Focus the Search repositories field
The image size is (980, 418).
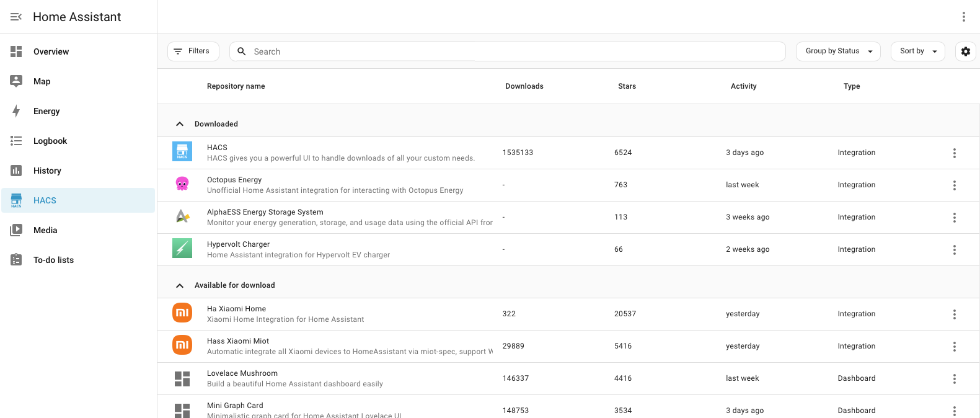(x=508, y=51)
